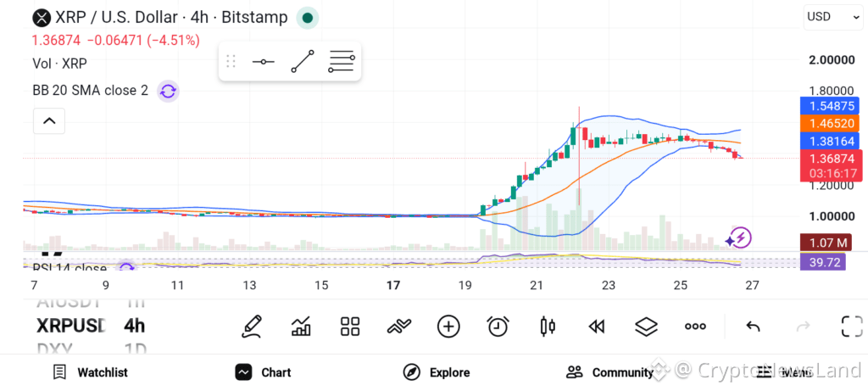Image resolution: width=868 pixels, height=391 pixels.
Task: Open the four-squares layout templates icon
Action: 350,327
